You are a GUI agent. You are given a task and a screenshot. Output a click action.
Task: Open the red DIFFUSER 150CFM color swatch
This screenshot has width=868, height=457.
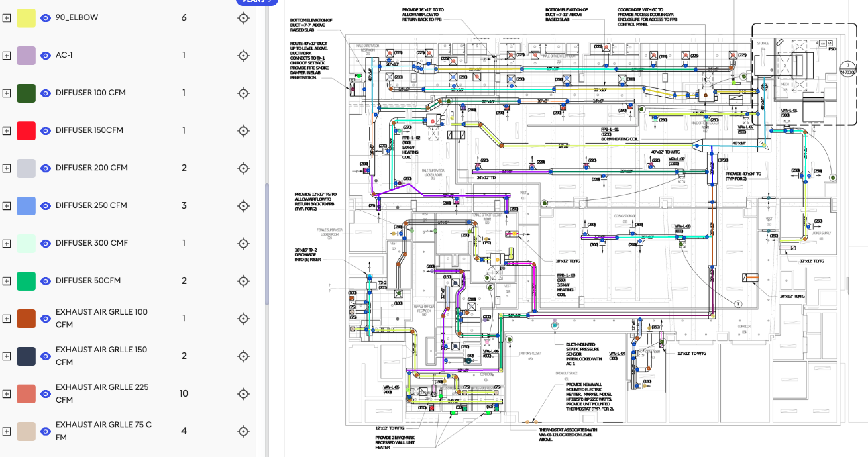coord(26,131)
